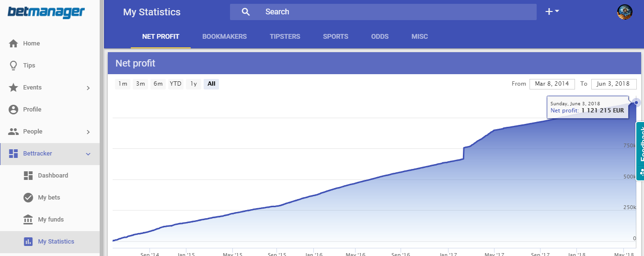Select the Misc tab
This screenshot has width=644, height=256.
click(420, 36)
